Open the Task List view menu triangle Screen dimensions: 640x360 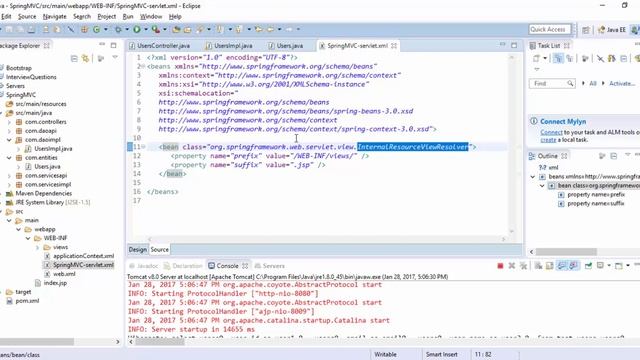536,69
